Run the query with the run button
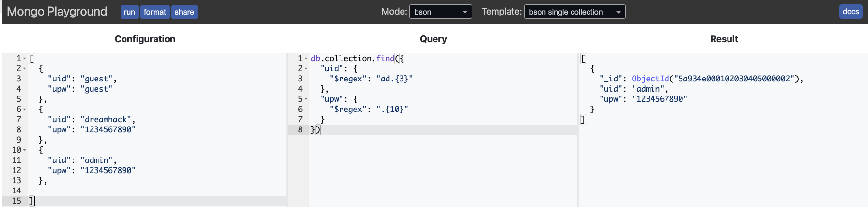Screen dimensions: 868x207 tap(129, 12)
